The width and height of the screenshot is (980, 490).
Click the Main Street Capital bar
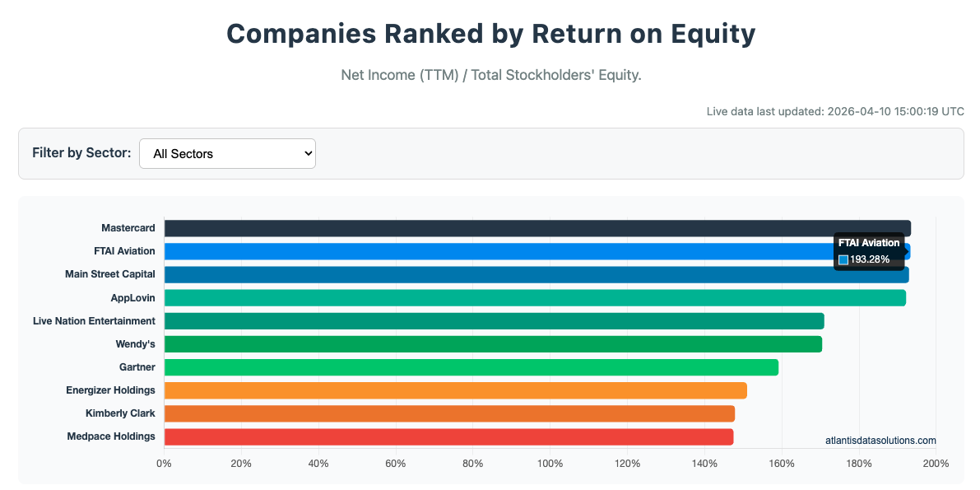[x=535, y=274]
